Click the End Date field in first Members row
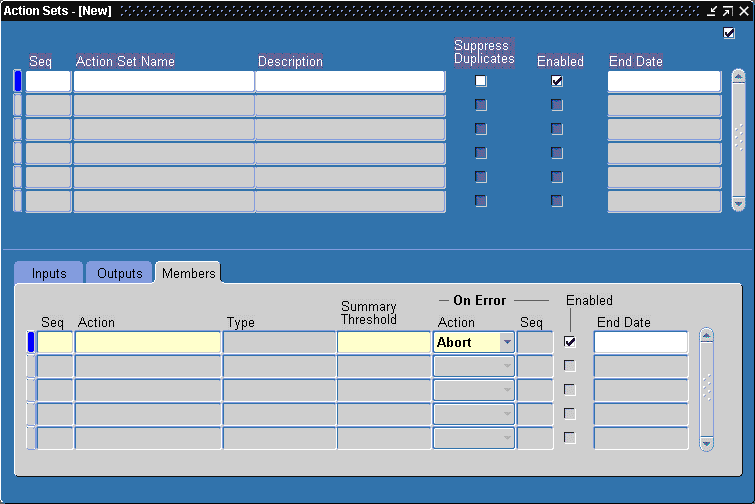The image size is (755, 504). (641, 342)
